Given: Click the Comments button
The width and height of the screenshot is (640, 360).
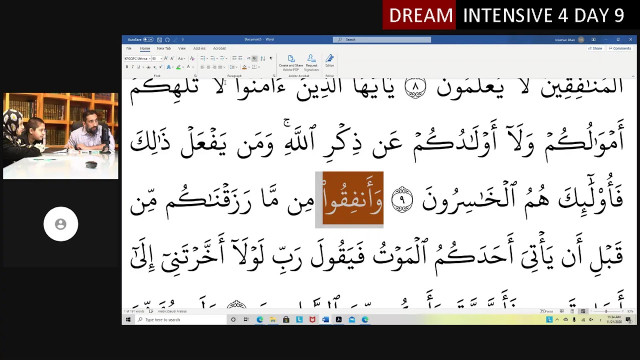Looking at the screenshot, I should [620, 49].
